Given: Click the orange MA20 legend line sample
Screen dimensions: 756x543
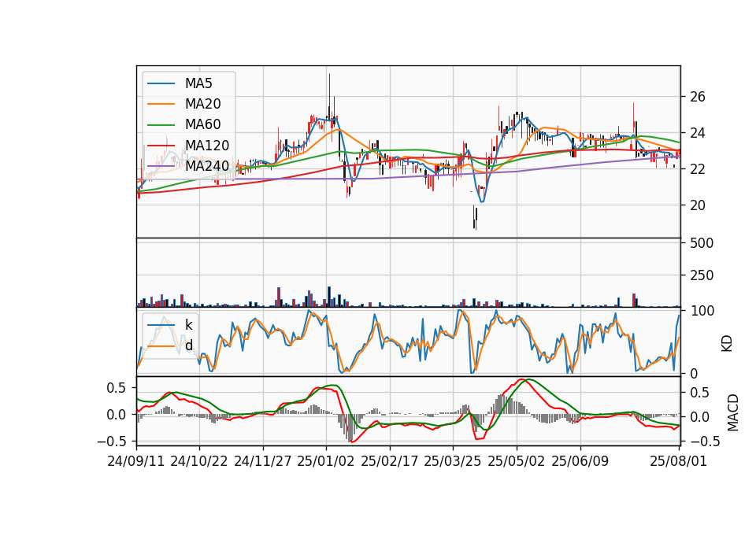Looking at the screenshot, I should click(x=161, y=104).
